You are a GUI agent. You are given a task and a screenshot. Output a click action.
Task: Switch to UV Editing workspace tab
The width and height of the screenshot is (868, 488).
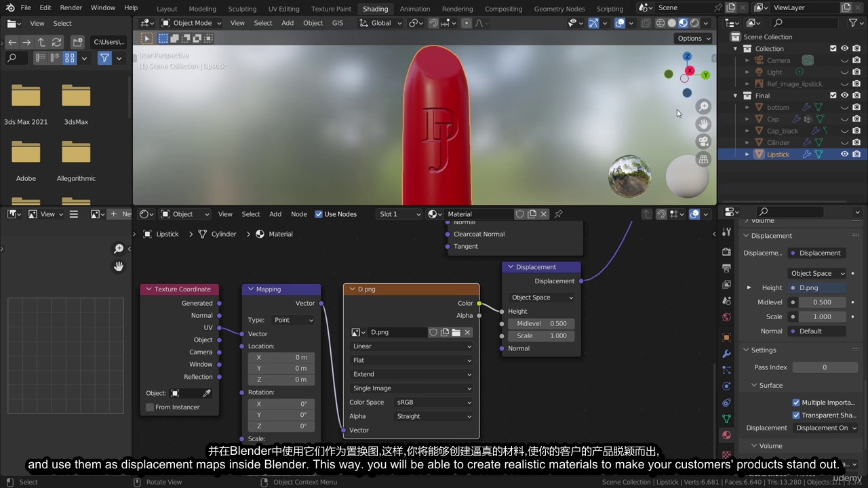283,9
